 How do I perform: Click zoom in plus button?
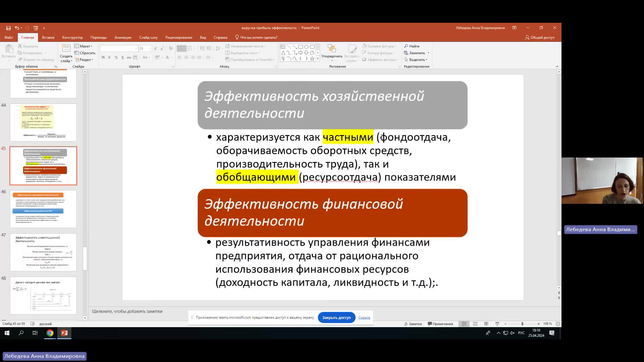point(539,324)
